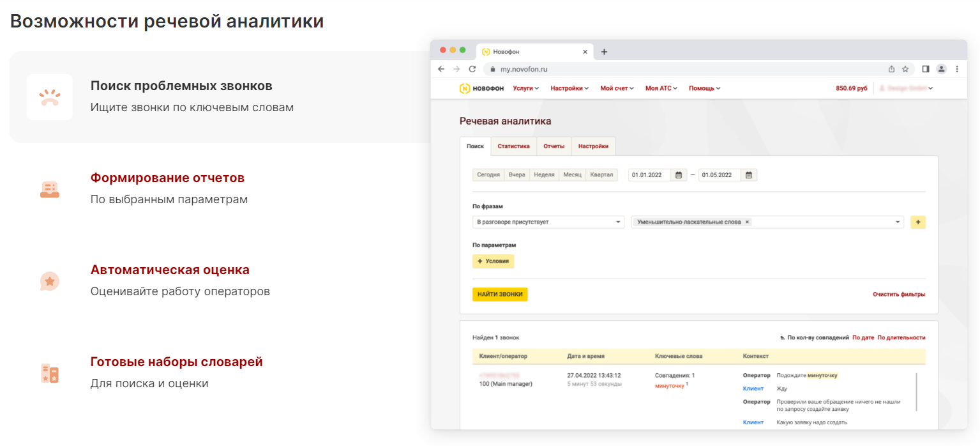980x446 pixels.
Task: Click the star bubble automatic rating icon
Action: tap(49, 281)
